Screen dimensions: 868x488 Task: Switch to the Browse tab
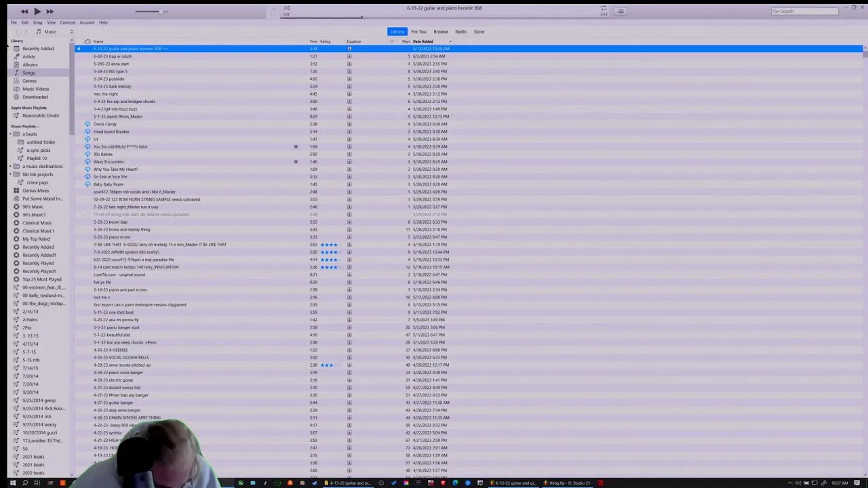click(441, 32)
